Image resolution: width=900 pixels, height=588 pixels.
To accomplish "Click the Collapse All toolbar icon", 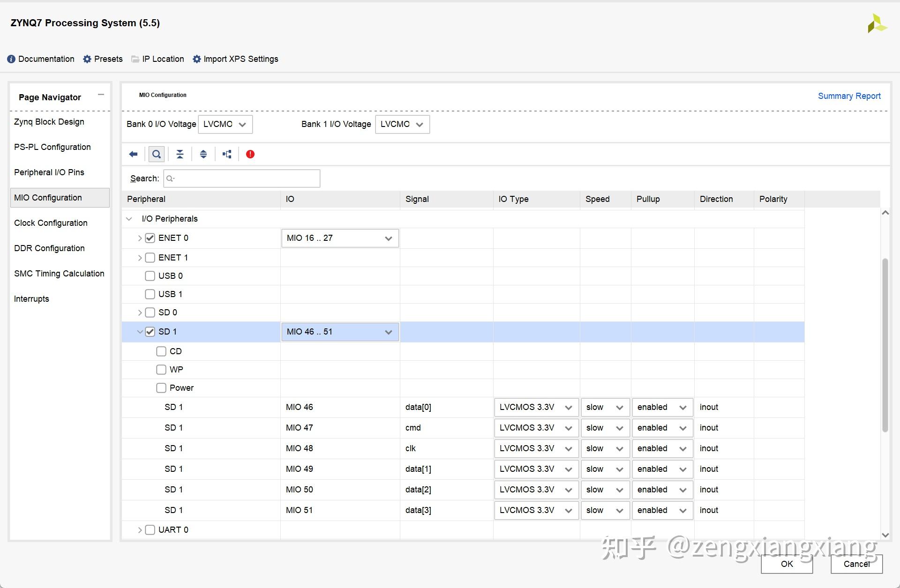I will [180, 154].
